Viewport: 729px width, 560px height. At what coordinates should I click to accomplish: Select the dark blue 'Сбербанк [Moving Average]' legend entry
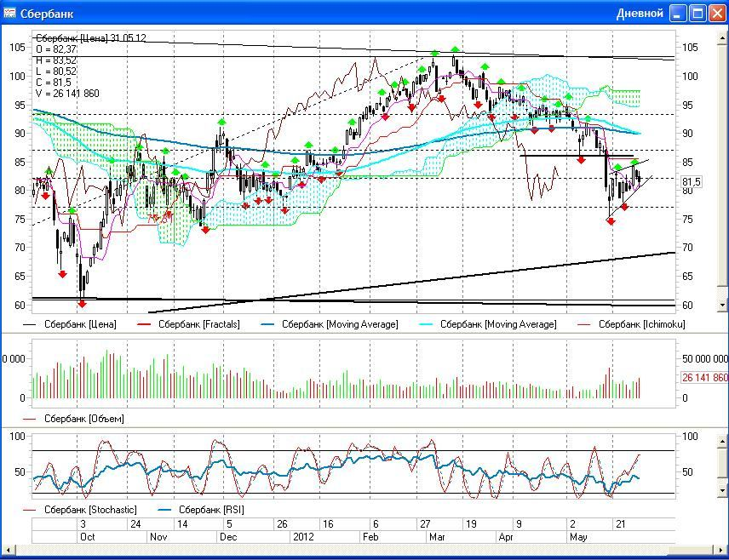pos(330,324)
